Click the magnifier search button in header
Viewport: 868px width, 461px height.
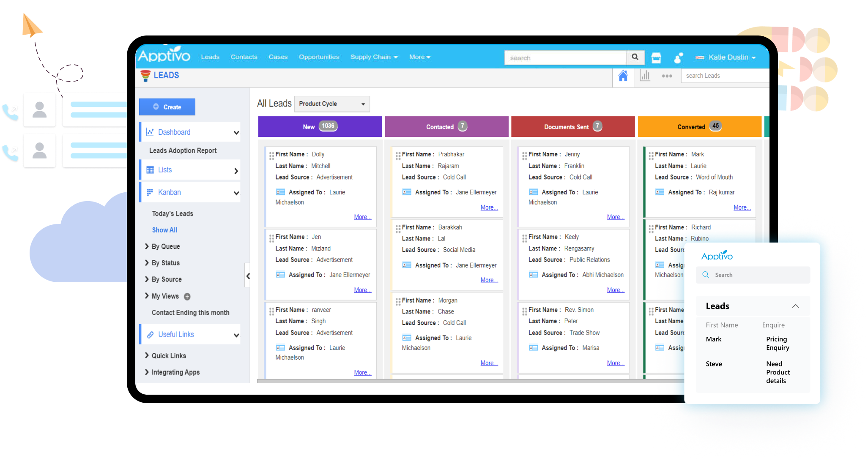(x=635, y=57)
